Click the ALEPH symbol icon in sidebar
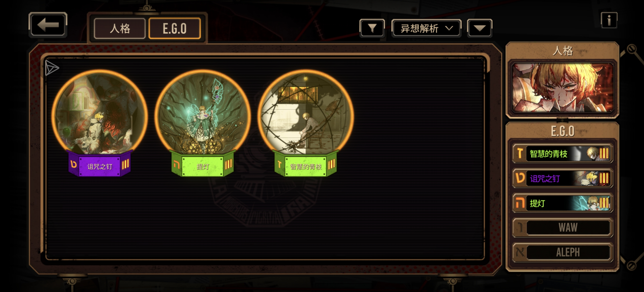This screenshot has height=292, width=644. 520,252
